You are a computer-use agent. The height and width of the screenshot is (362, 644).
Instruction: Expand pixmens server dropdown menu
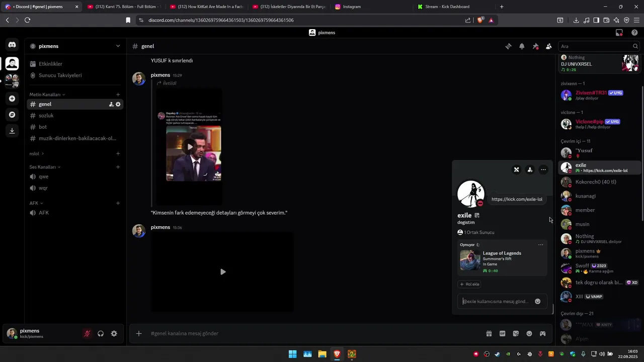pyautogui.click(x=118, y=46)
